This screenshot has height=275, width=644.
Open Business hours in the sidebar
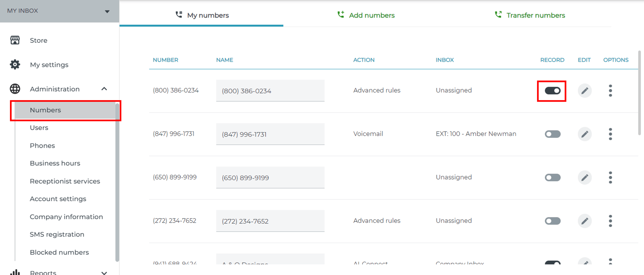point(55,163)
